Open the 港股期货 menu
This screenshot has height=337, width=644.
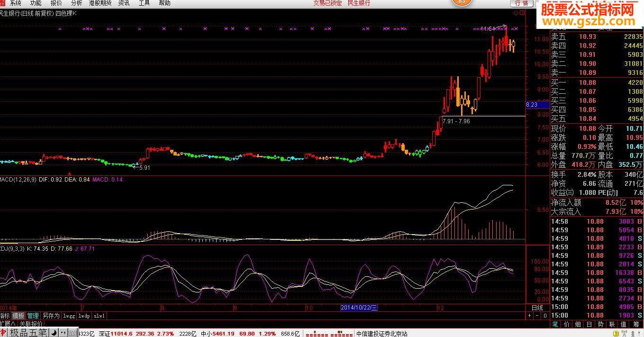pos(100,3)
